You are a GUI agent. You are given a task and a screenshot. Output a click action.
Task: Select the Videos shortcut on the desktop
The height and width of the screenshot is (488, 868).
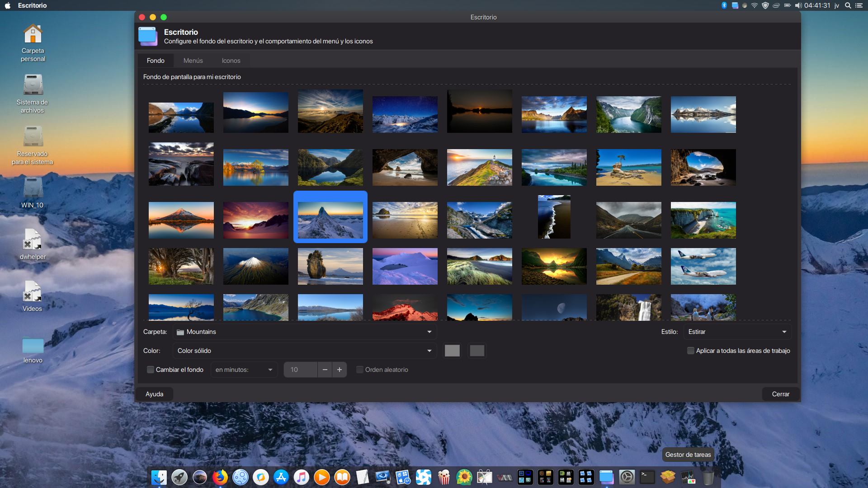[x=33, y=296]
